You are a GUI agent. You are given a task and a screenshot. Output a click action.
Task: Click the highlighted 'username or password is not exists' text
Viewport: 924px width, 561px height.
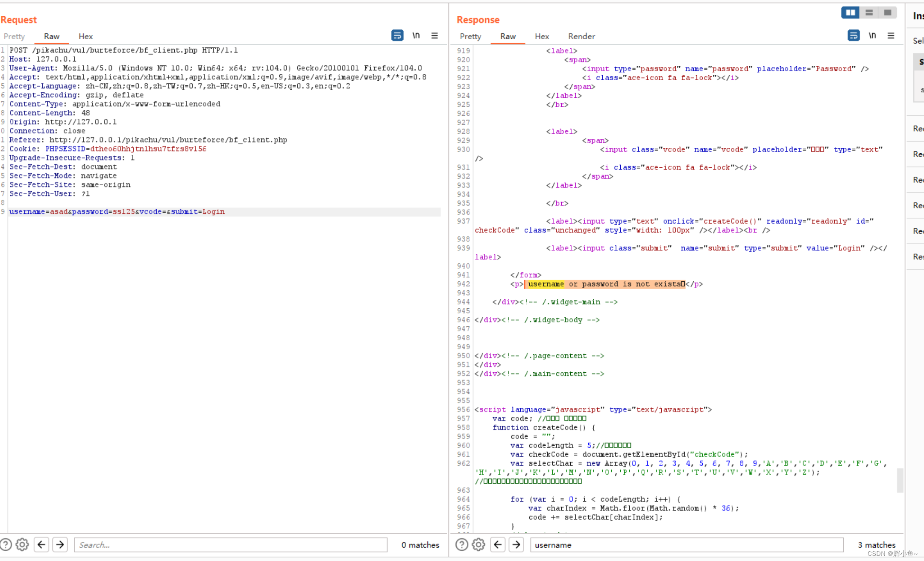[605, 284]
